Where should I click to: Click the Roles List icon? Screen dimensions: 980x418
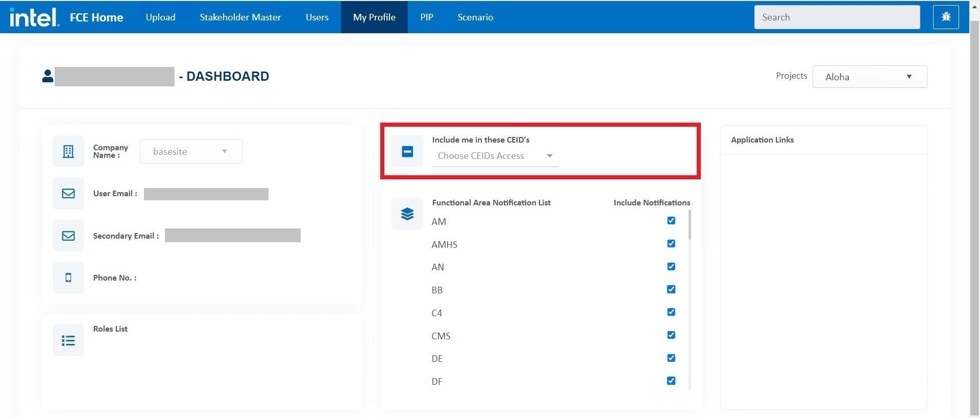coord(68,340)
